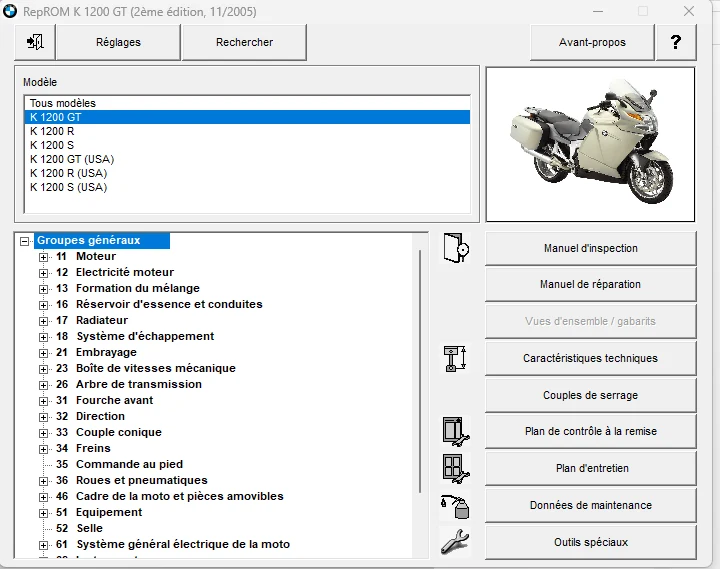Expand the 11 Moteur tree node
Screen dimensions: 720x569
pos(43,257)
